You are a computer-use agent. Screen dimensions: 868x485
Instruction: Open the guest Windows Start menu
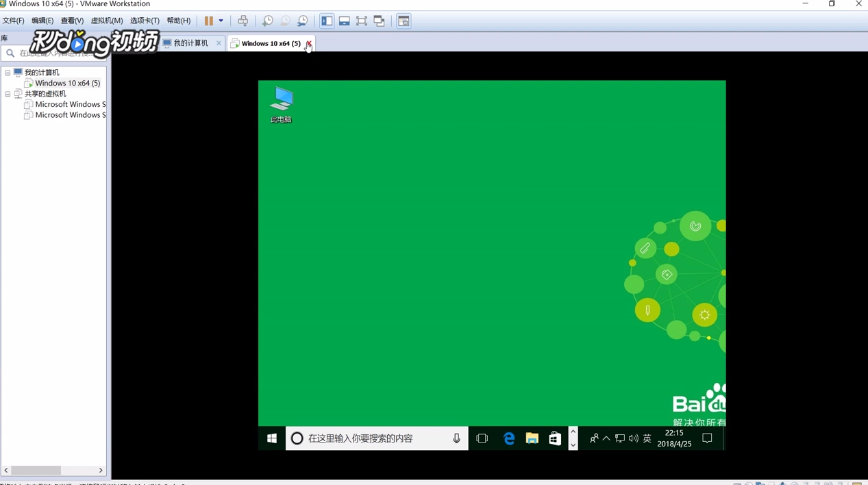tap(272, 438)
